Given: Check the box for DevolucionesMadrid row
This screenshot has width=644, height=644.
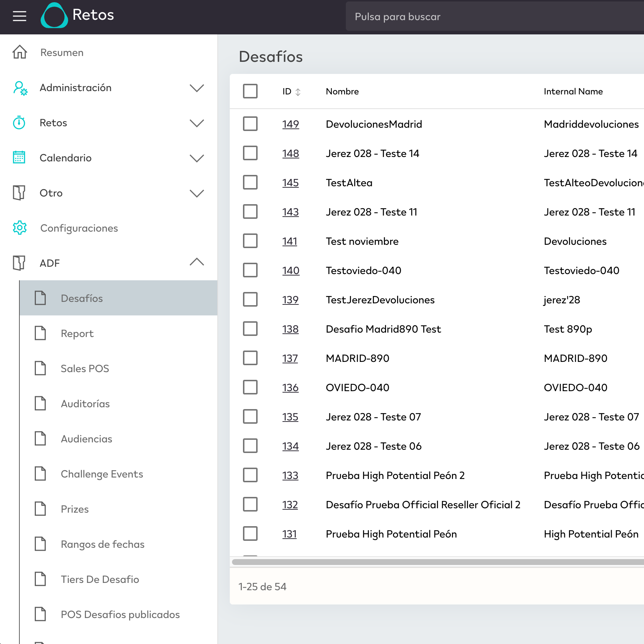Looking at the screenshot, I should [250, 124].
